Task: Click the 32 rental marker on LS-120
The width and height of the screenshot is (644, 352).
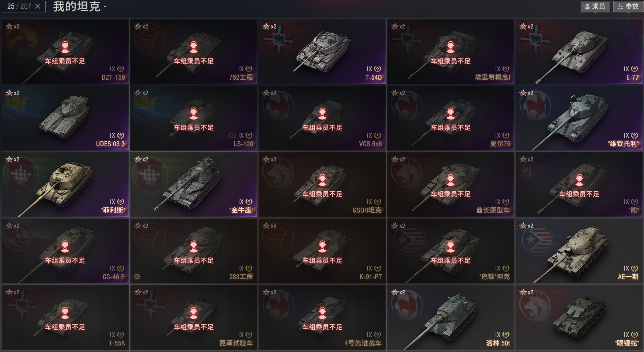Action: pos(232,135)
